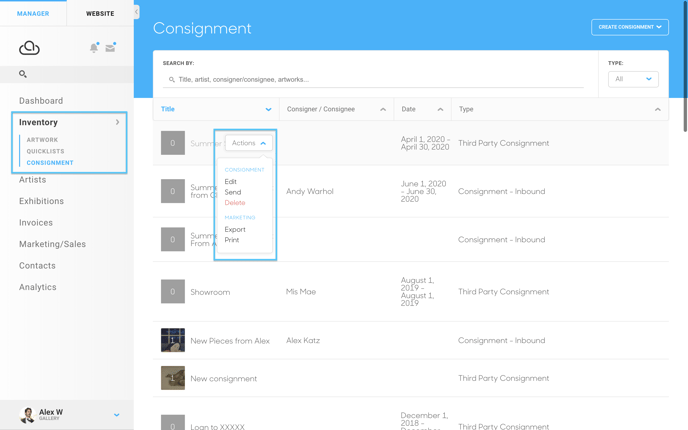
Task: Sort by Title column arrow
Action: tap(269, 109)
